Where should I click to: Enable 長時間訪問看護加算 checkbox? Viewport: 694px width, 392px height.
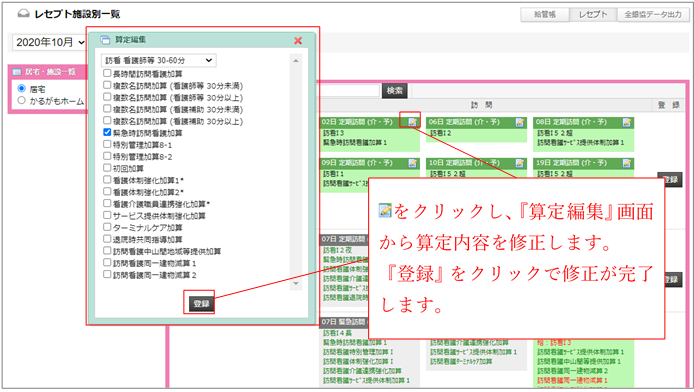click(107, 73)
